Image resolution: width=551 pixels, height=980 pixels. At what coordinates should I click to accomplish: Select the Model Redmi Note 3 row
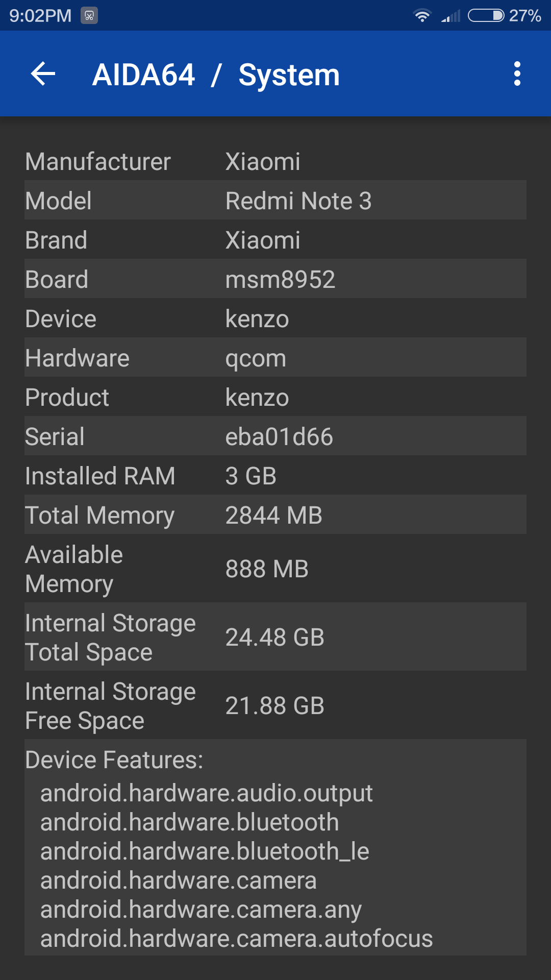pyautogui.click(x=275, y=200)
